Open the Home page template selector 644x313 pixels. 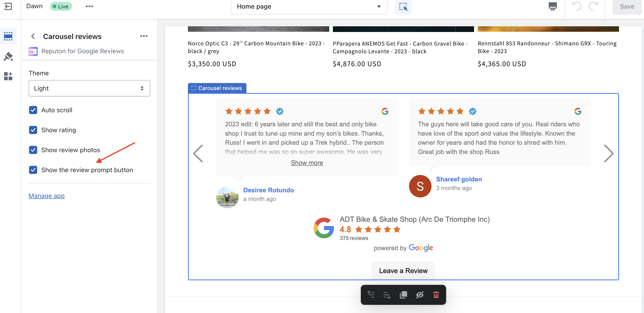pyautogui.click(x=309, y=7)
